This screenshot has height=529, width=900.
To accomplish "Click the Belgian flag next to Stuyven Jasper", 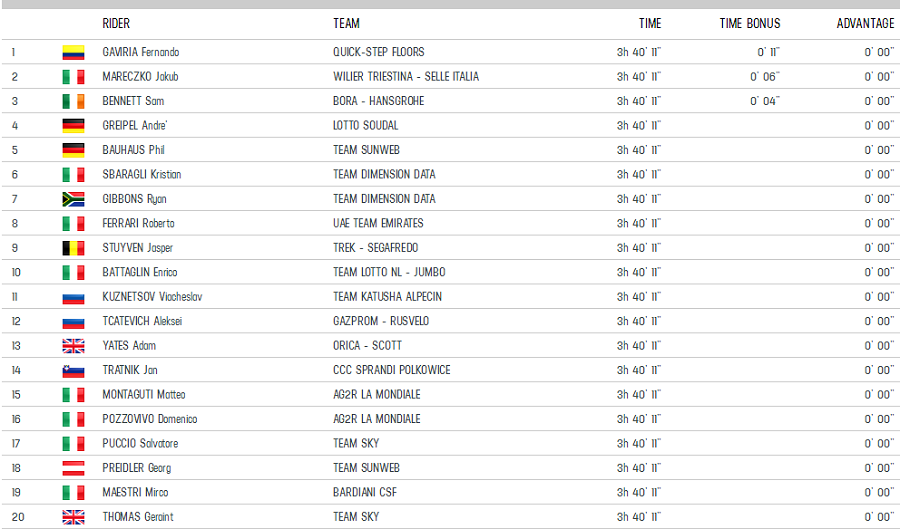I will 73,248.
